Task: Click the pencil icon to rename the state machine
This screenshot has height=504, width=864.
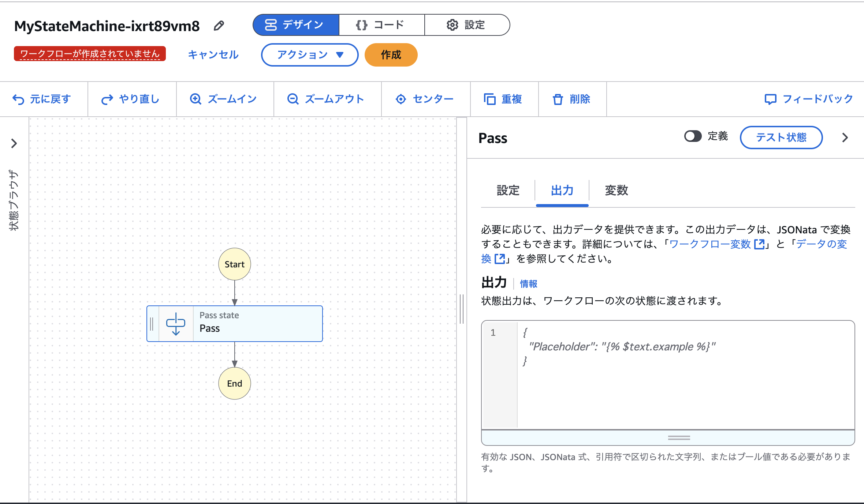Action: coord(219,25)
